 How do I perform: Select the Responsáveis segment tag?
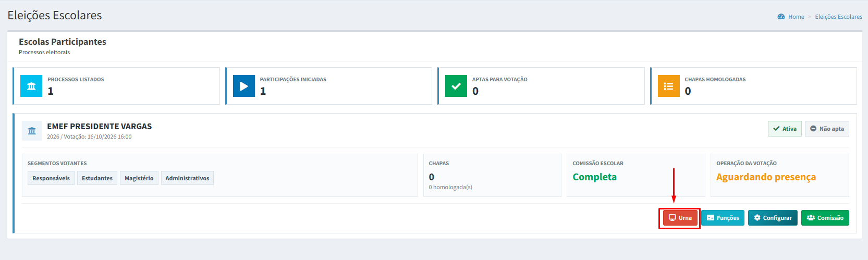click(51, 178)
